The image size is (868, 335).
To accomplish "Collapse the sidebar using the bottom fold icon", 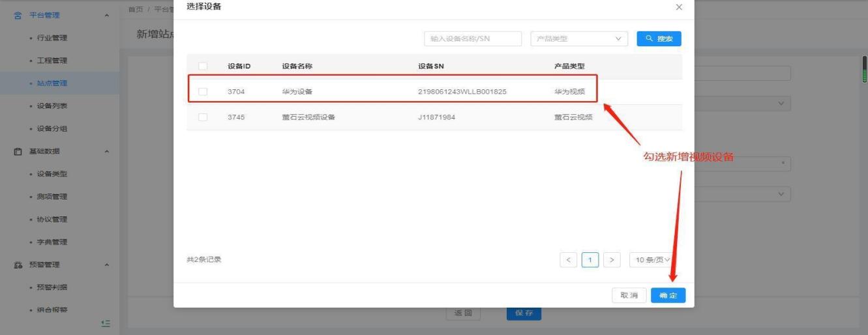I will pos(106,323).
